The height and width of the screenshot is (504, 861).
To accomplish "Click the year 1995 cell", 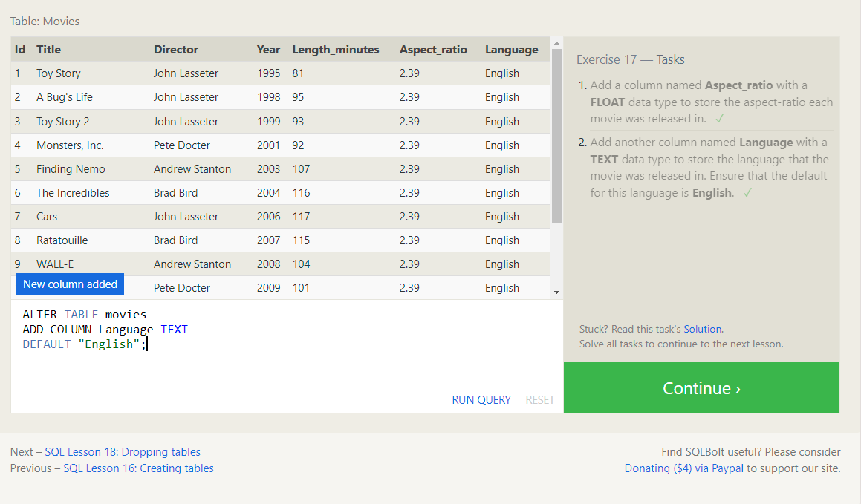I will (268, 73).
